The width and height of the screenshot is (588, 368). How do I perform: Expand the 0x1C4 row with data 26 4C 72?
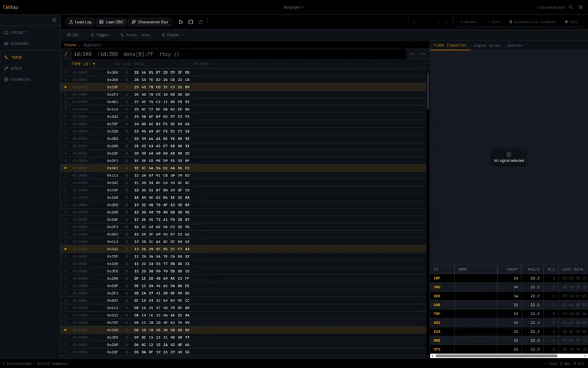pyautogui.click(x=65, y=109)
